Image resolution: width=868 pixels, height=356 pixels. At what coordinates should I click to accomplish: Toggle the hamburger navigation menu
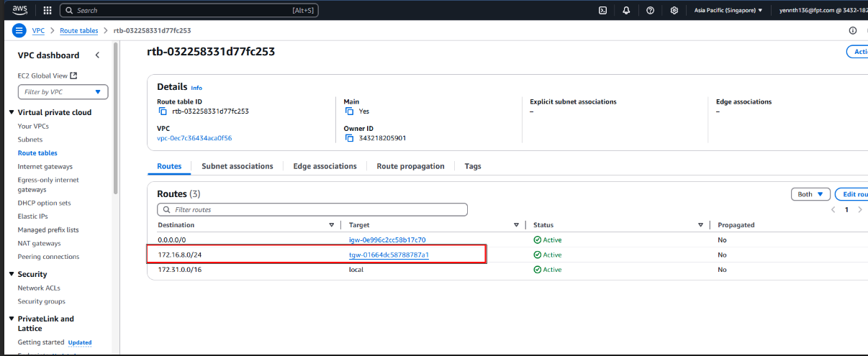(19, 31)
